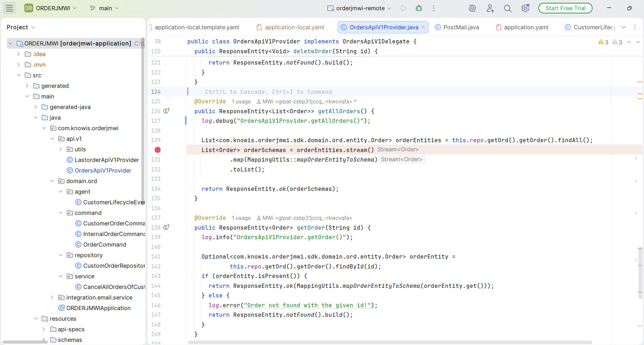Image resolution: width=644 pixels, height=345 pixels.
Task: Click the override gutter icon on line 126
Action: [166, 111]
